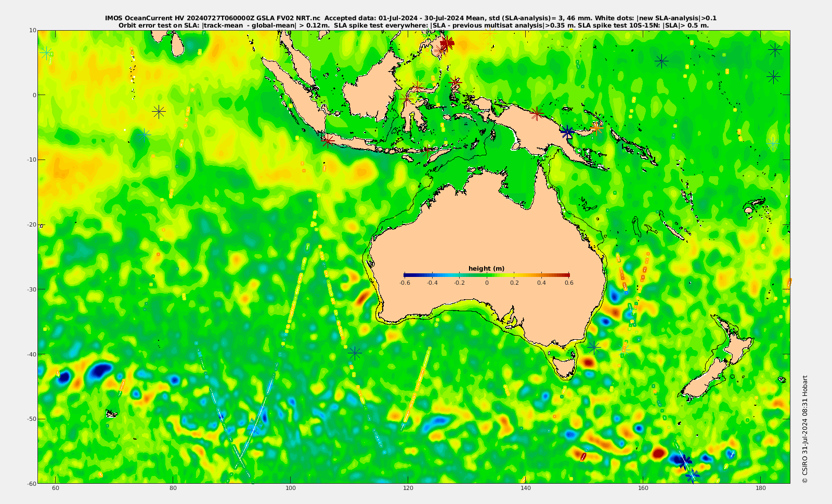Click the dark blue star on Papua New Guinea's east coast

click(567, 132)
